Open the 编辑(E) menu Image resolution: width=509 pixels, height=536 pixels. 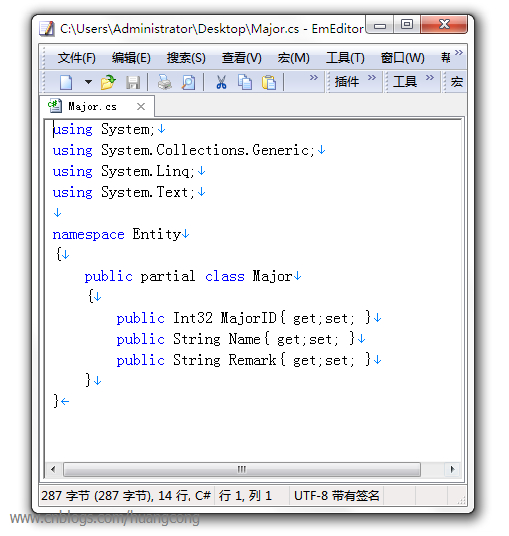pyautogui.click(x=131, y=58)
